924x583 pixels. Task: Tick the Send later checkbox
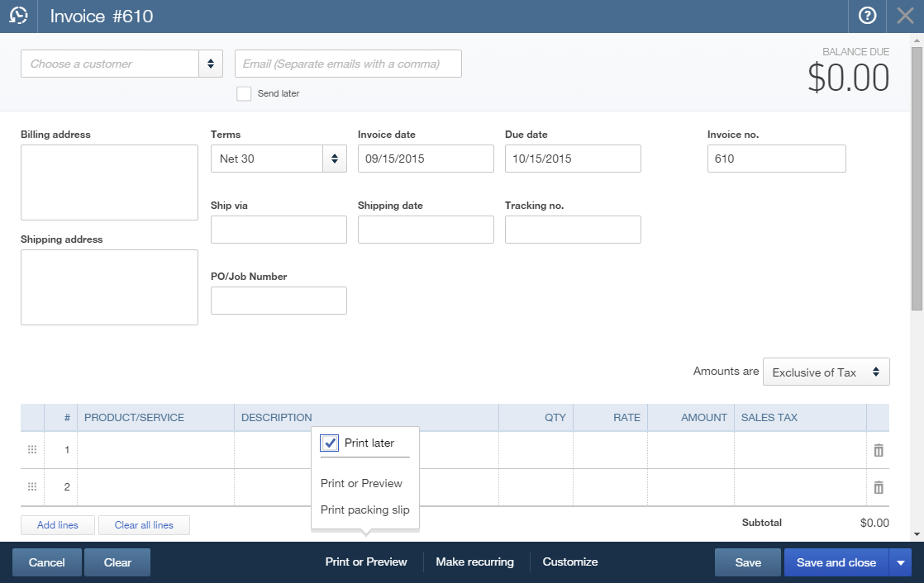coord(244,93)
